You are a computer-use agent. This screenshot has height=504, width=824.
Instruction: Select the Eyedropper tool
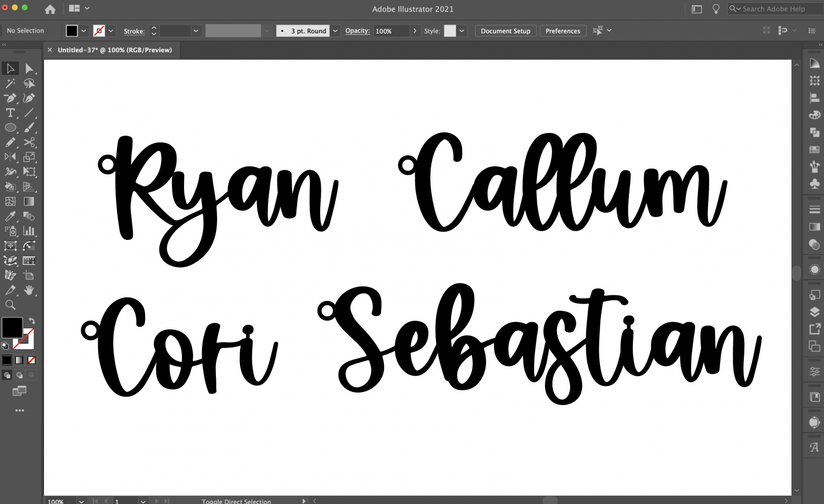point(10,216)
